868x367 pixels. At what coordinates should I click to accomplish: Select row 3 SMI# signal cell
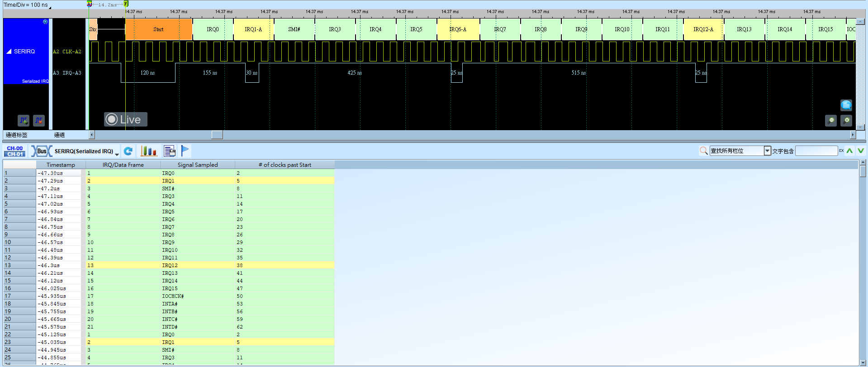[x=198, y=188]
